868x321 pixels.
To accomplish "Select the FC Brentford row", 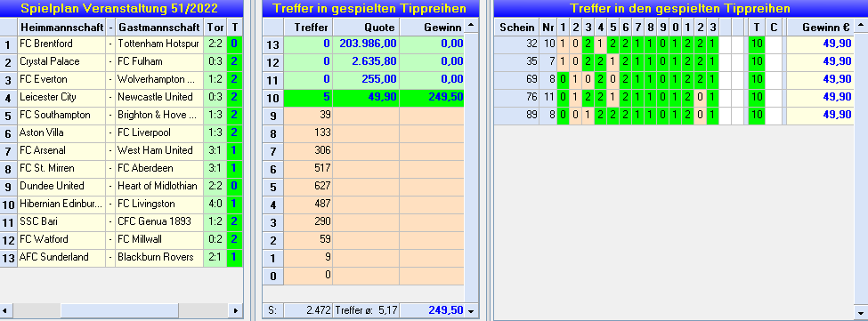I will point(121,44).
